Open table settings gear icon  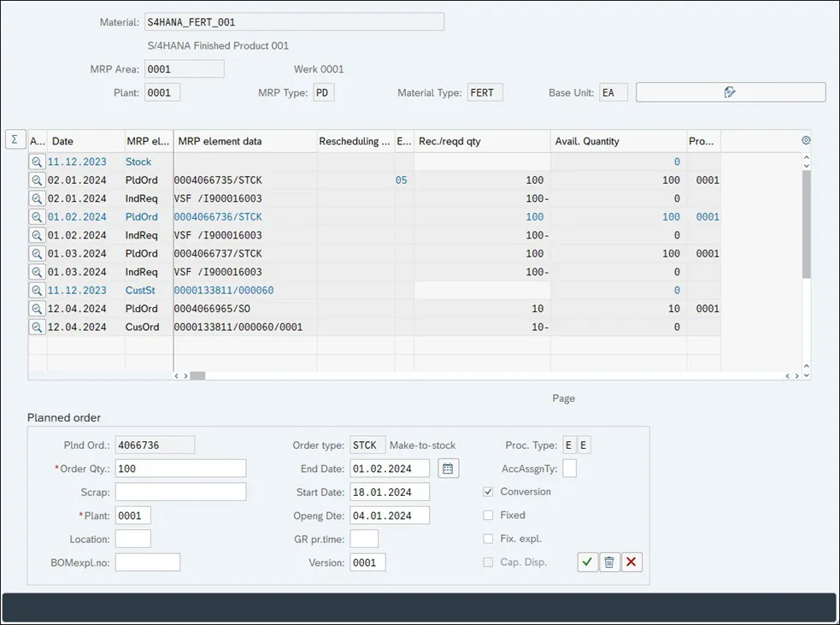tap(806, 140)
